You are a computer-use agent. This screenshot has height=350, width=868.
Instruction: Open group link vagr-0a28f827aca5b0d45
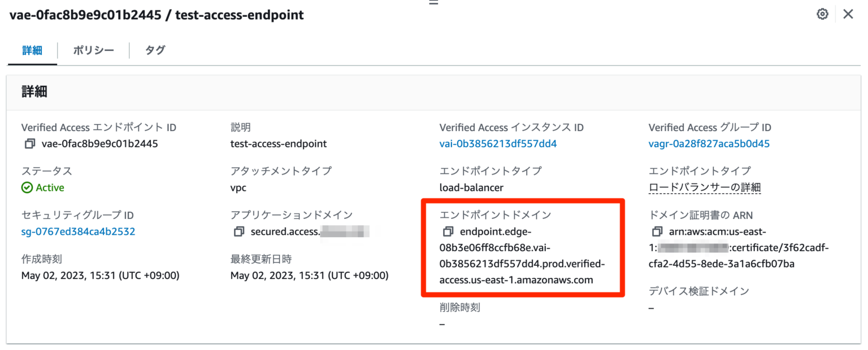(708, 143)
